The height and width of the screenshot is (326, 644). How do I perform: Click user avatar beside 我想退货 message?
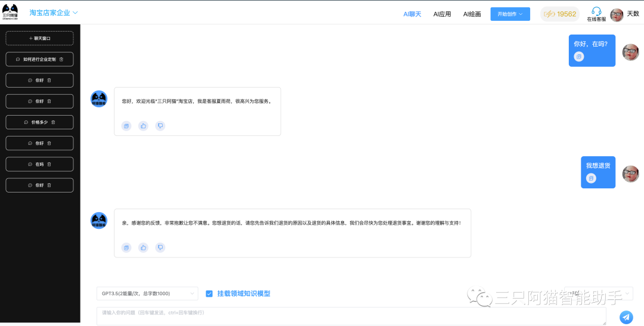pyautogui.click(x=630, y=174)
